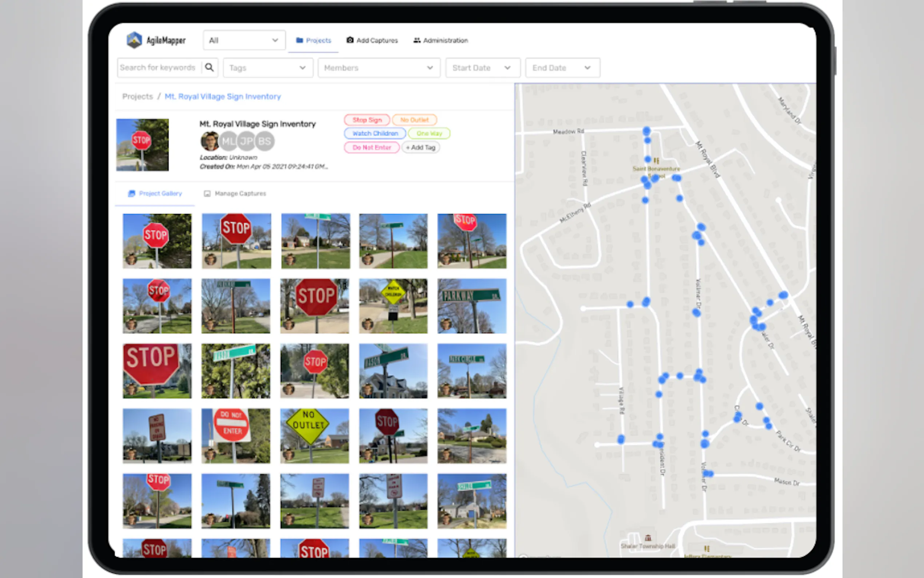
Task: Open the Administration menu item
Action: tap(445, 40)
